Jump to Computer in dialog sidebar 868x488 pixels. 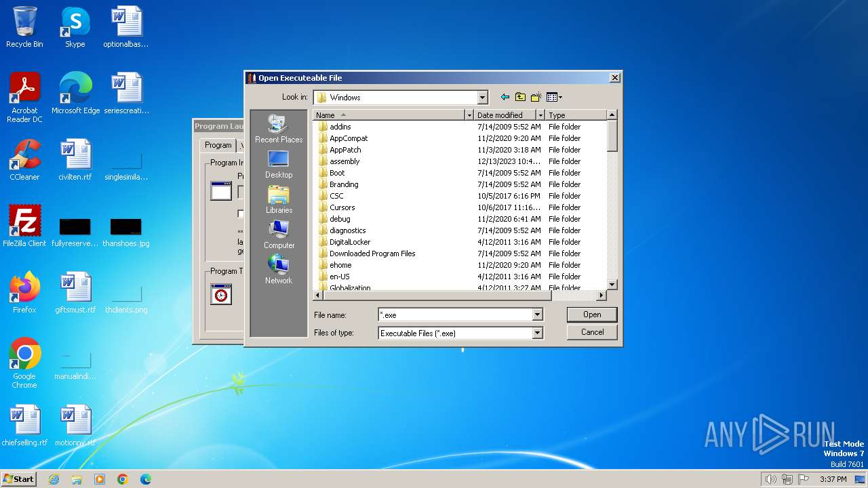click(279, 235)
